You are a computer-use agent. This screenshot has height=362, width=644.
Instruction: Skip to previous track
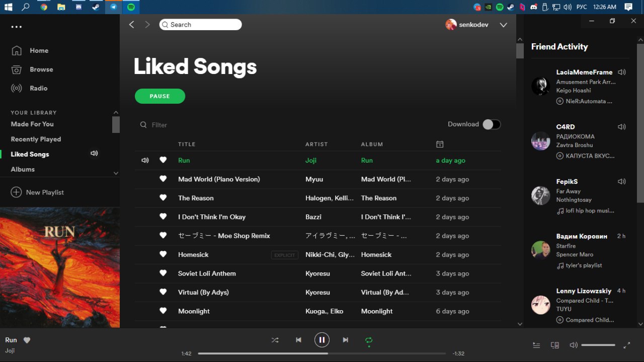coord(298,340)
